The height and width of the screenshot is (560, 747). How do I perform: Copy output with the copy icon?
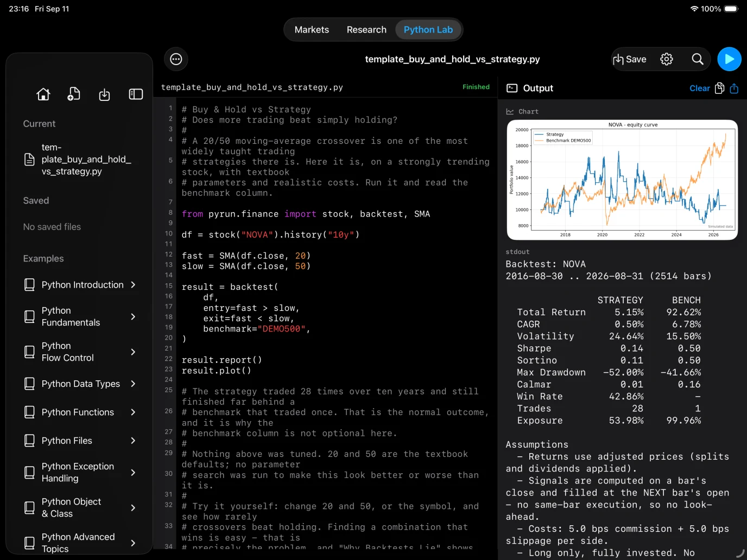(719, 88)
